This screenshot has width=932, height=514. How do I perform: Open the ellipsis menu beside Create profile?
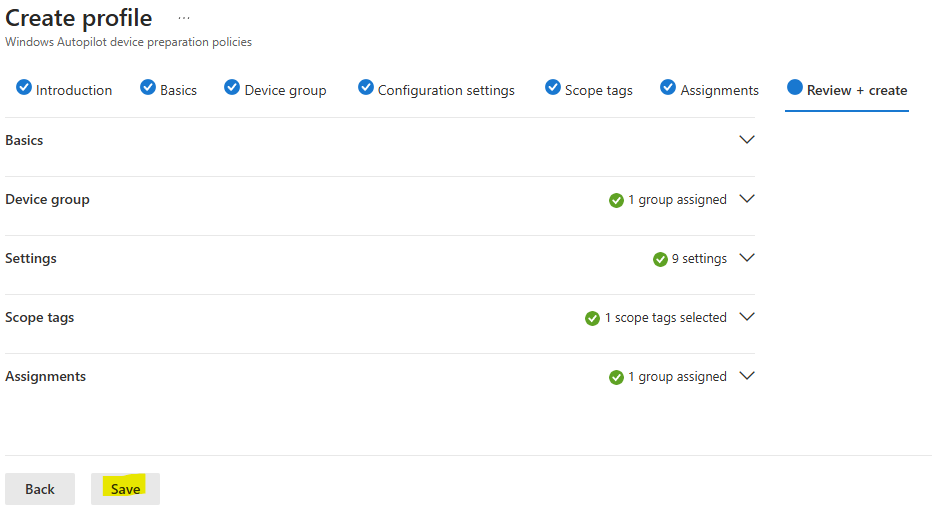pyautogui.click(x=184, y=18)
